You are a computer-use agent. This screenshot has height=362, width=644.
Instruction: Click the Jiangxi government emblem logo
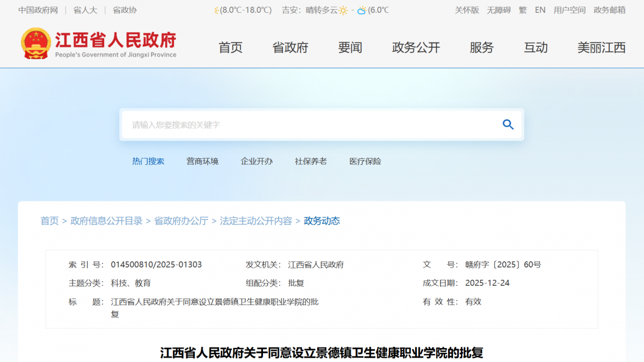pos(36,44)
